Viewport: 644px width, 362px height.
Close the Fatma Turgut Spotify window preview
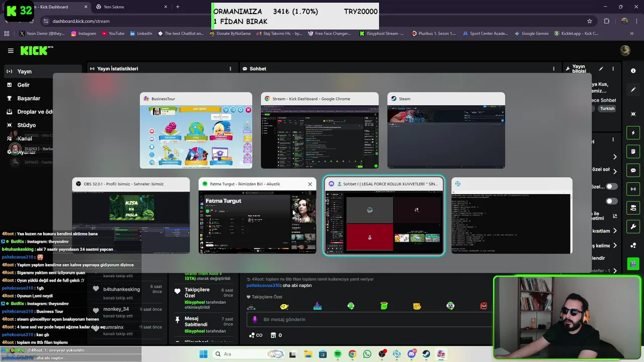click(x=310, y=184)
